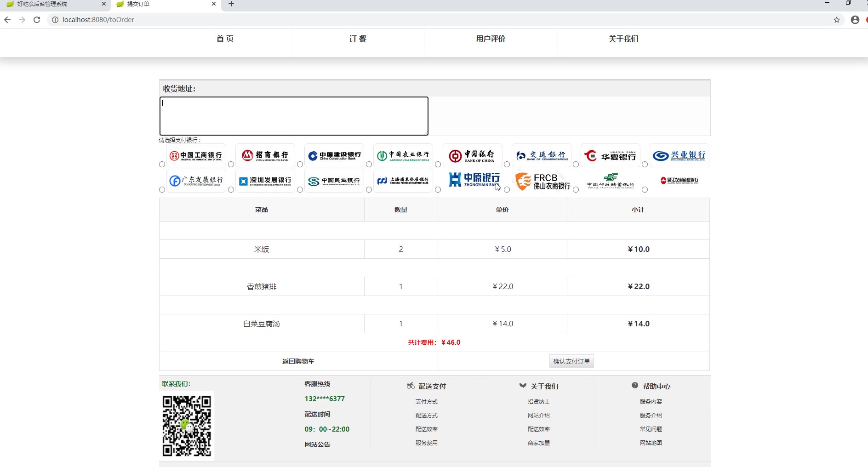Choose the 深圳发展银行 radio button
The image size is (868, 467).
click(231, 189)
